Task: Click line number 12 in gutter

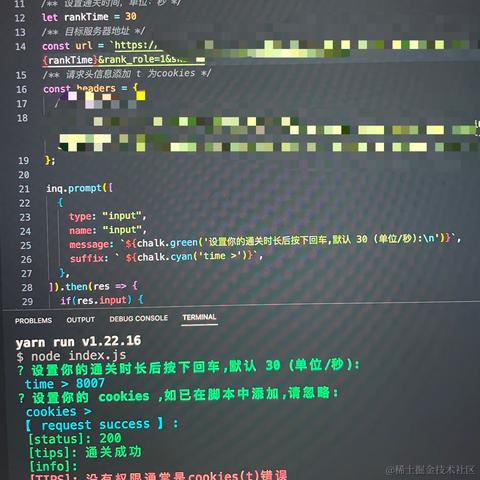Action: (20, 18)
